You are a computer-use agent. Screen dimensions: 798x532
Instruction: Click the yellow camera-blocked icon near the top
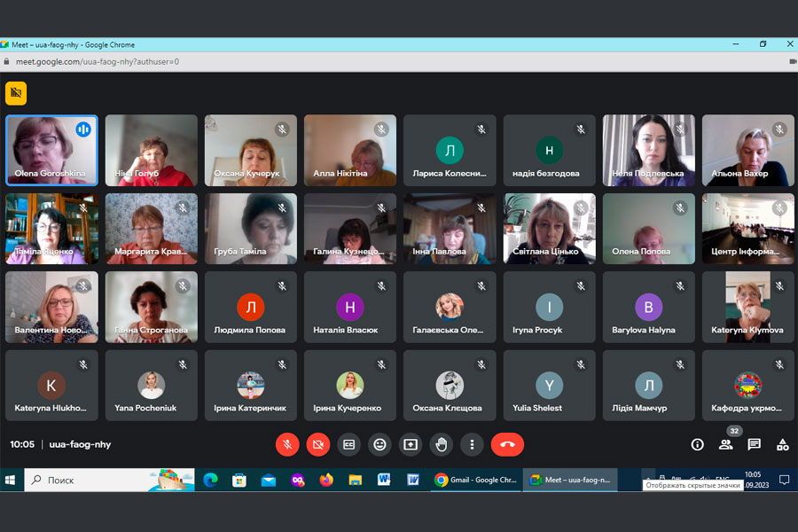(x=16, y=93)
